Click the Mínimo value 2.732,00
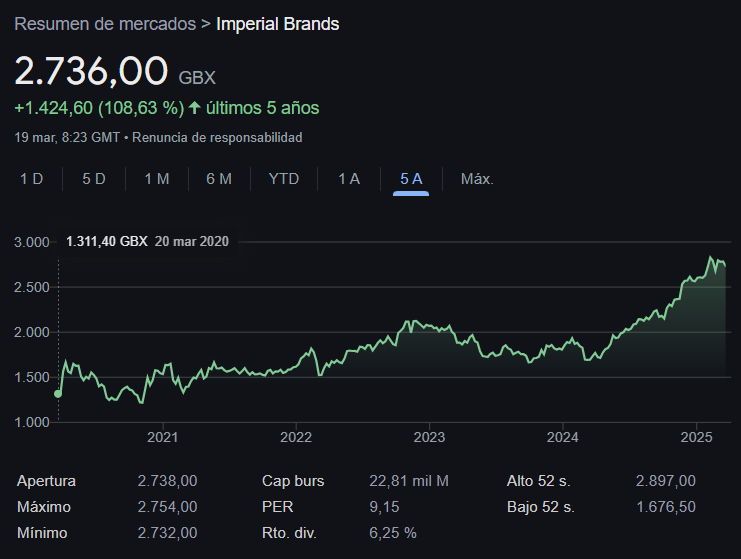Image resolution: width=741 pixels, height=559 pixels. [167, 533]
